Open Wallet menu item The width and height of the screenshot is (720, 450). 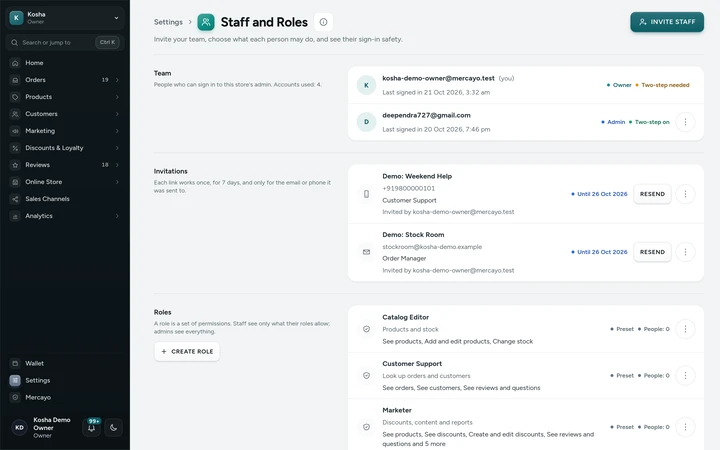point(65,363)
